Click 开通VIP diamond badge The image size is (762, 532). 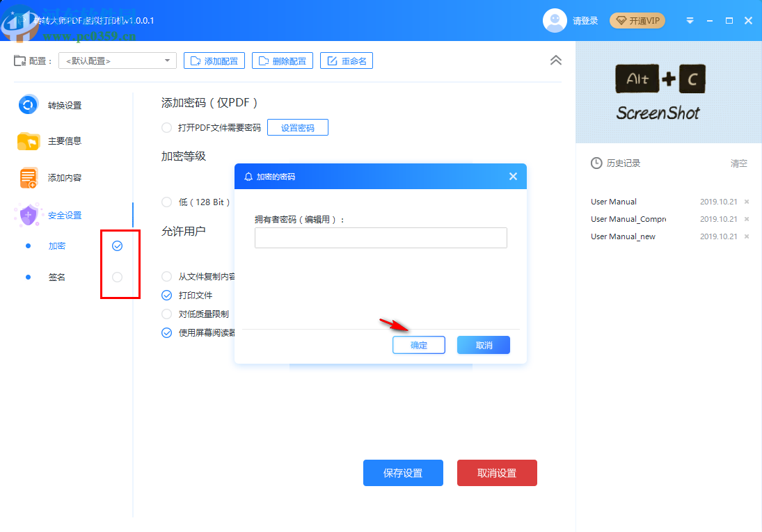click(637, 21)
